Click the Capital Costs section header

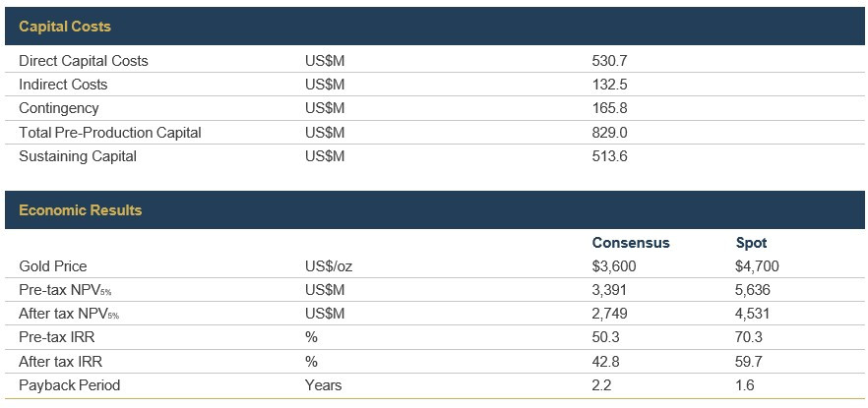(65, 27)
